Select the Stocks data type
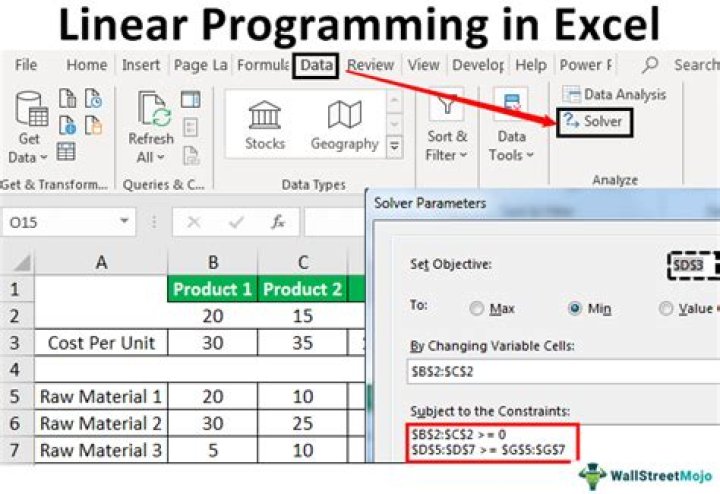This screenshot has height=494, width=720. point(264,125)
